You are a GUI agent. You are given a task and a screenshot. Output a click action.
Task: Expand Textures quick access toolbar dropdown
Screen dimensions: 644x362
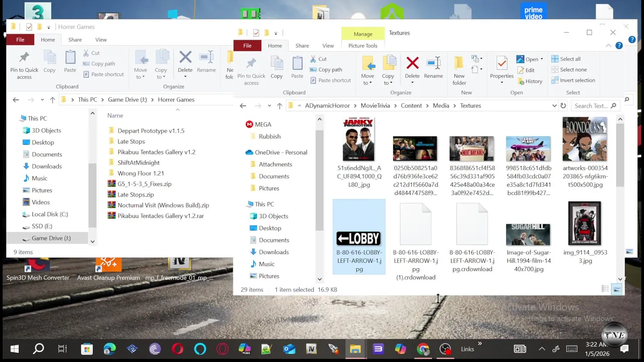[276, 33]
